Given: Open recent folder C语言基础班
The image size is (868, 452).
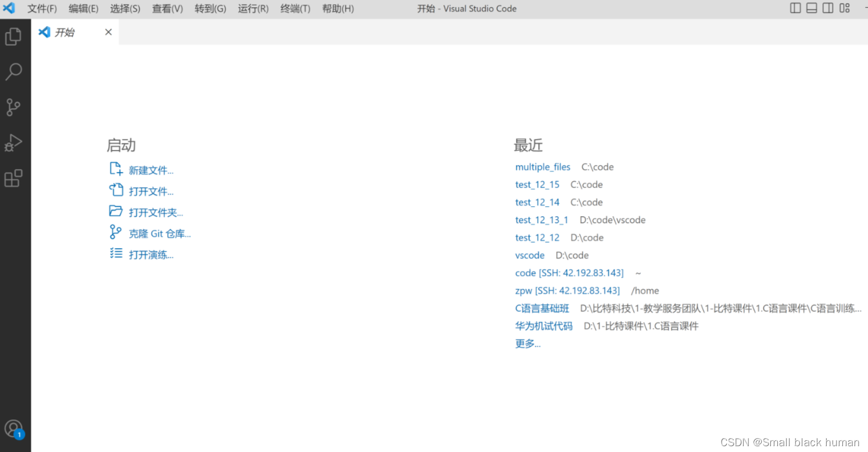Looking at the screenshot, I should pyautogui.click(x=542, y=308).
